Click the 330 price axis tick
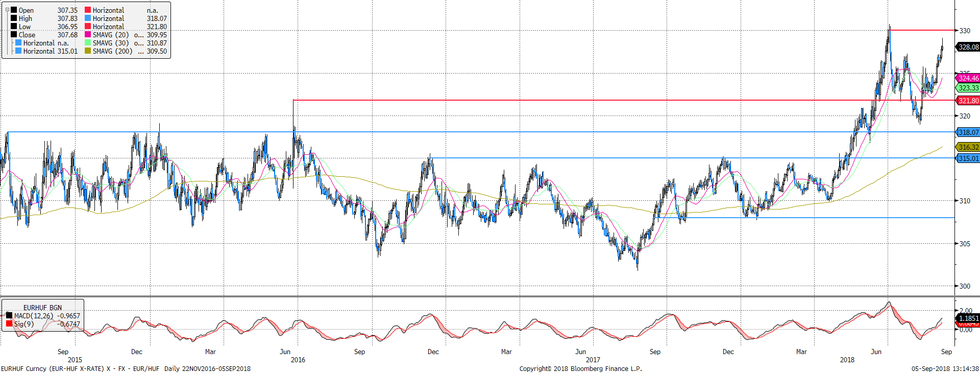This screenshot has height=373, width=980. [x=965, y=31]
